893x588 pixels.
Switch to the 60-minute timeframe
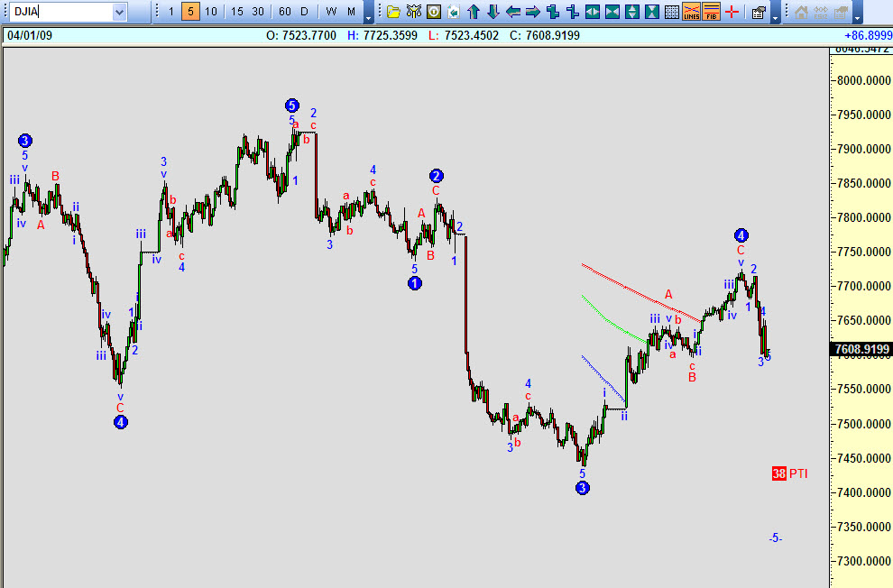(285, 12)
